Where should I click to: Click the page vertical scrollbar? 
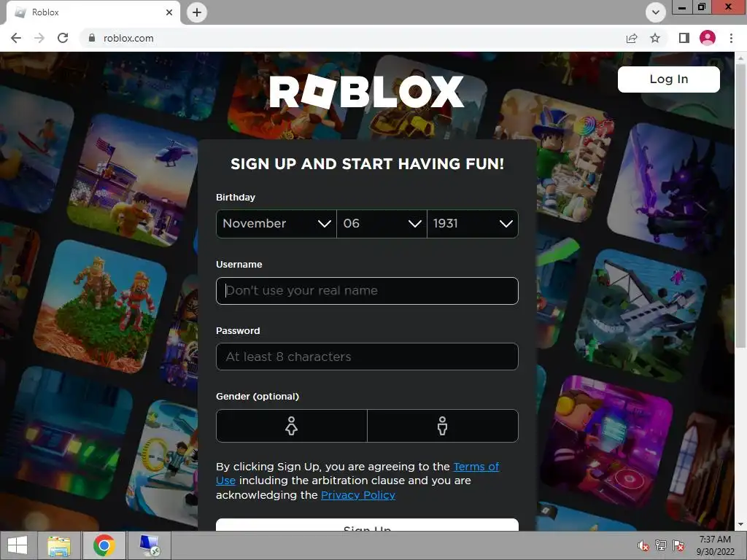click(x=740, y=205)
